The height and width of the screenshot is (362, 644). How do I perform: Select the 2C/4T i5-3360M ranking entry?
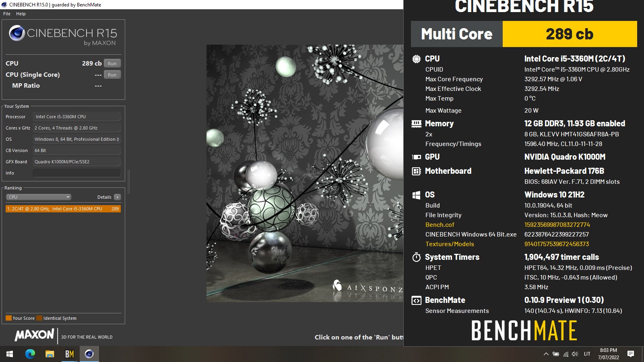click(x=63, y=209)
